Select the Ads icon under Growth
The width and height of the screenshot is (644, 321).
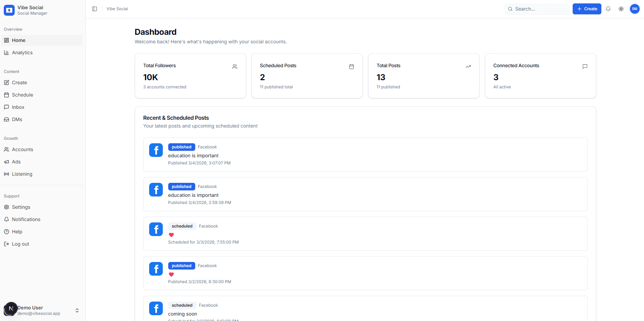[7, 162]
